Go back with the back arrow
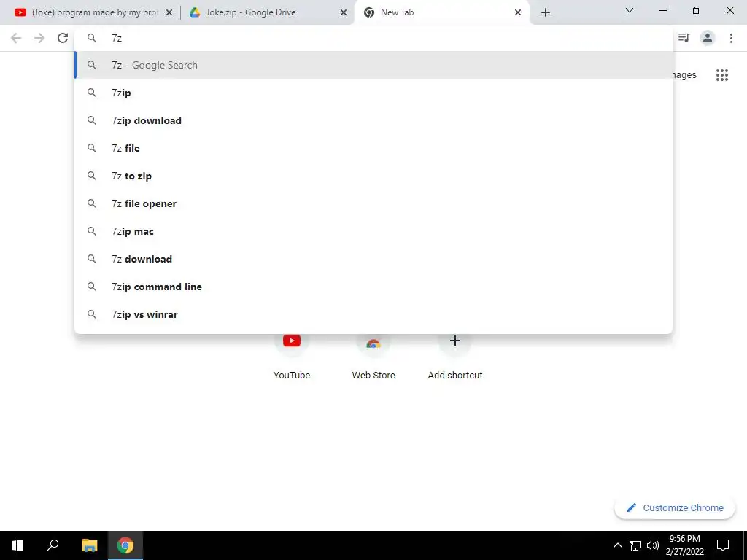The image size is (747, 560). [x=16, y=38]
